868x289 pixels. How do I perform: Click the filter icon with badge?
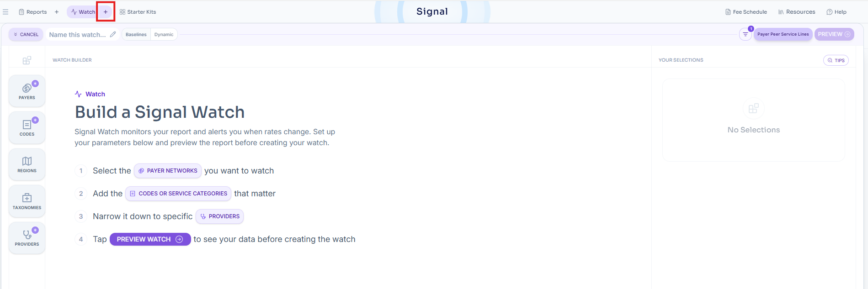(746, 34)
